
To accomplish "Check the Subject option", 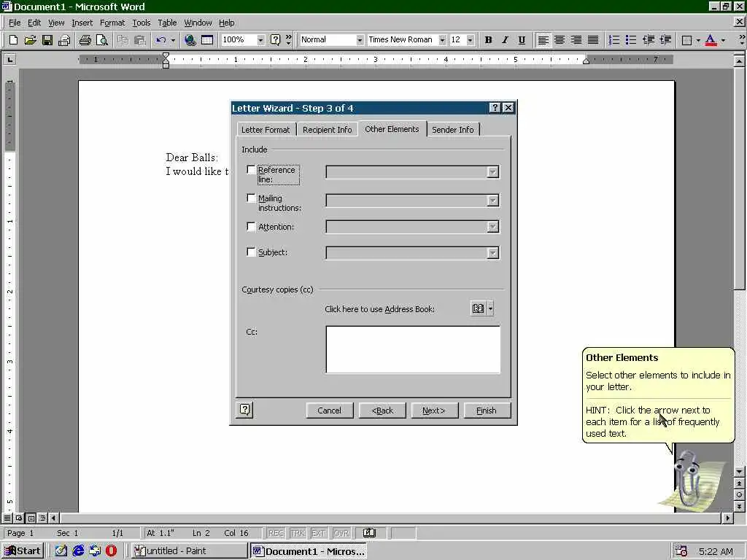I will pyautogui.click(x=251, y=252).
